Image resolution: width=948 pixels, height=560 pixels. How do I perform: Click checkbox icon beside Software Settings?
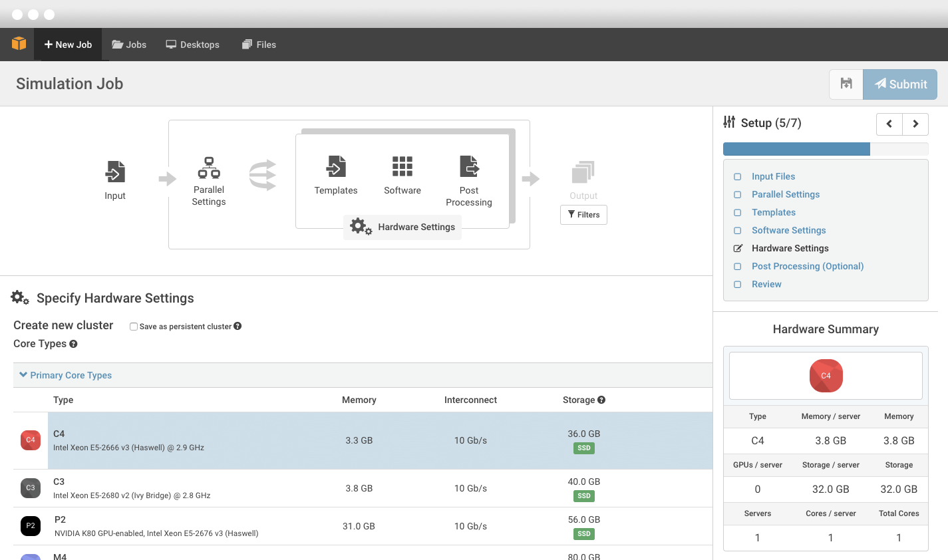click(x=737, y=231)
